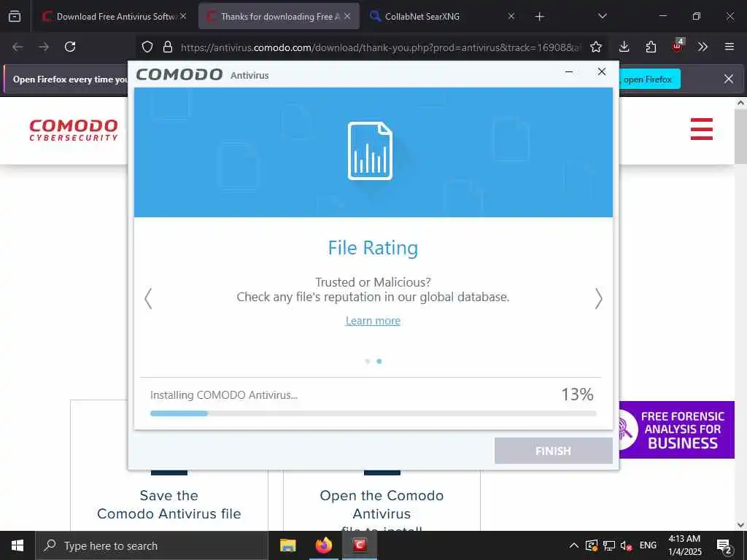Open Firefox from the taskbar
The height and width of the screenshot is (560, 747).
pyautogui.click(x=324, y=545)
